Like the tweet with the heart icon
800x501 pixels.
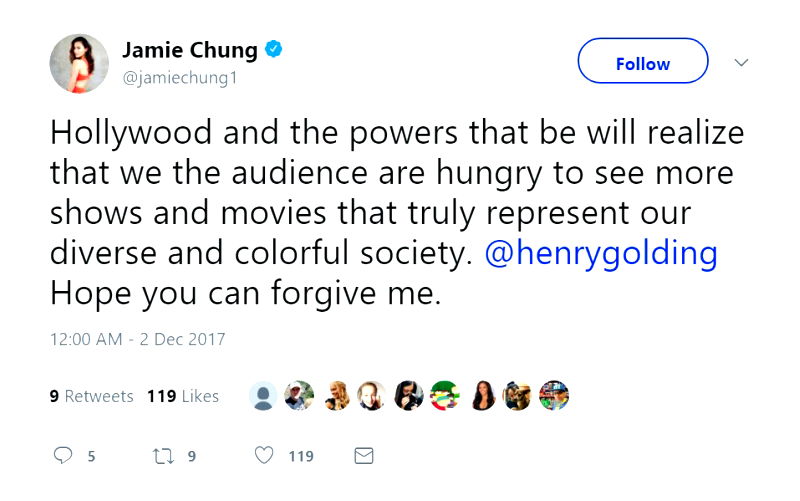click(x=264, y=456)
